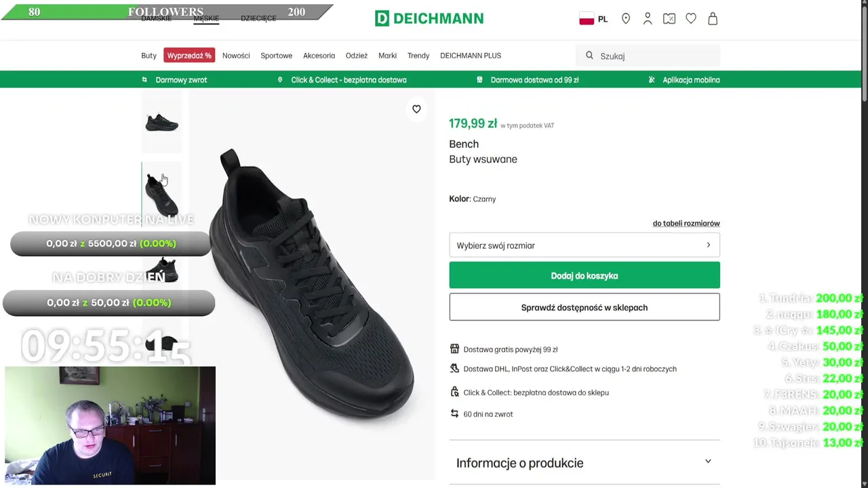Click 'Sprawdź dostępność w sklepach' button
This screenshot has height=488, width=868.
[584, 308]
